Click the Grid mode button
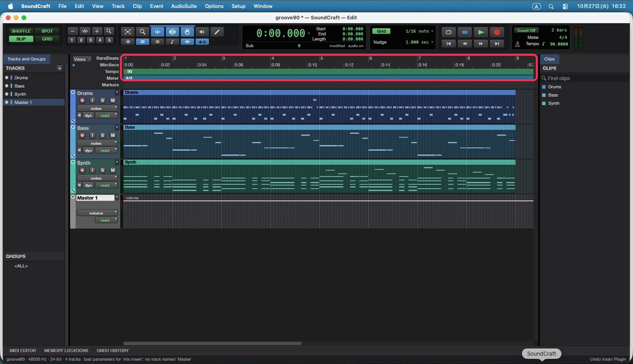 (381, 31)
